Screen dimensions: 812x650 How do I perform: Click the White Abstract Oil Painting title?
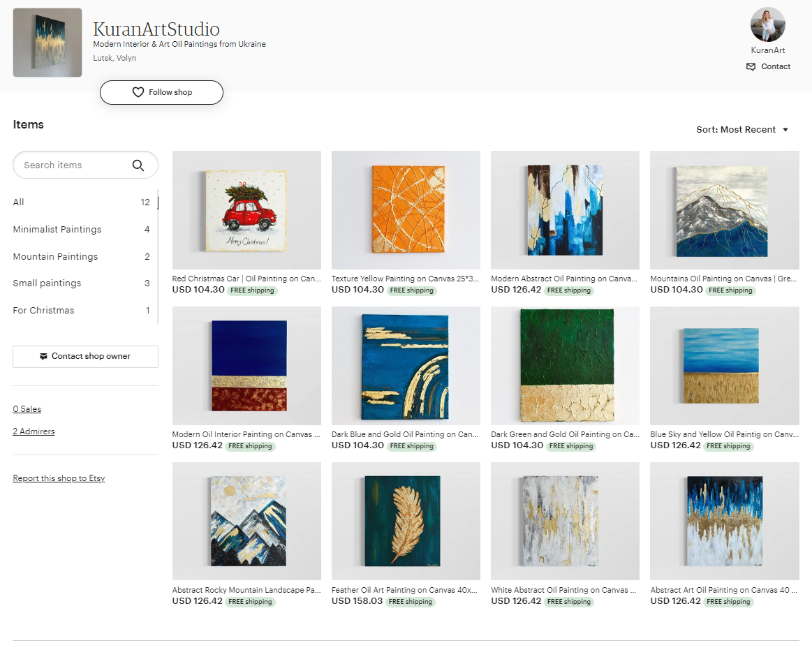[563, 590]
